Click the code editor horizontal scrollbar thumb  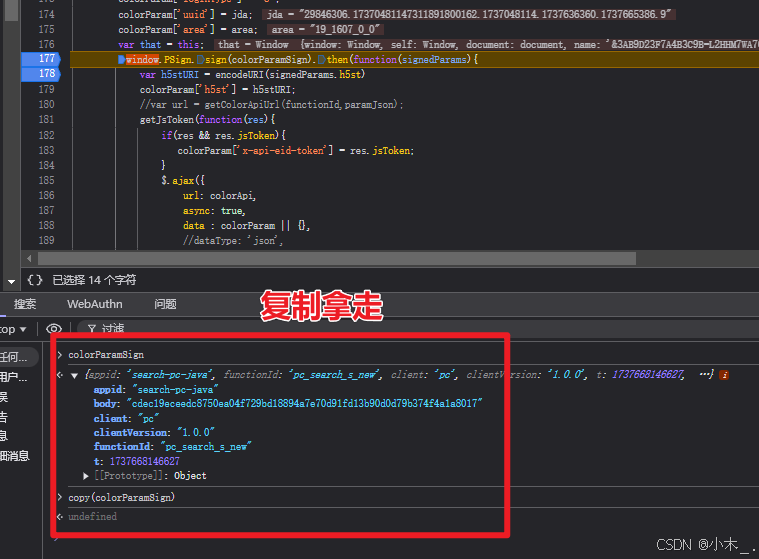point(337,258)
